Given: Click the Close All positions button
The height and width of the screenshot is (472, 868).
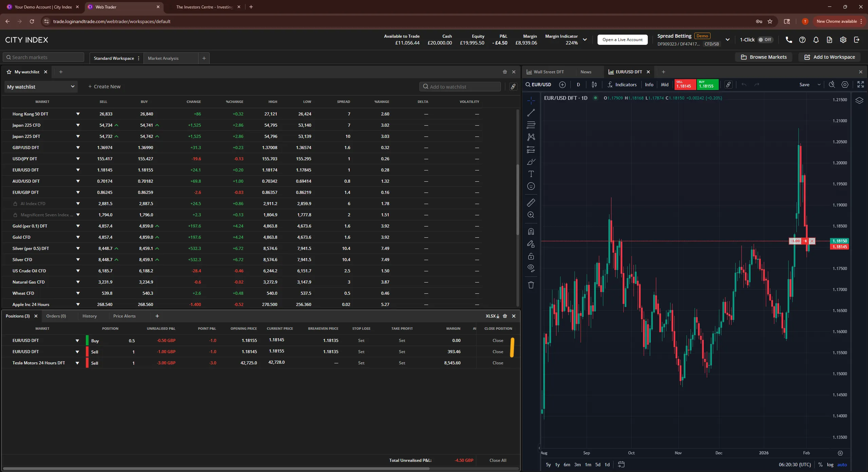Looking at the screenshot, I should [x=497, y=460].
